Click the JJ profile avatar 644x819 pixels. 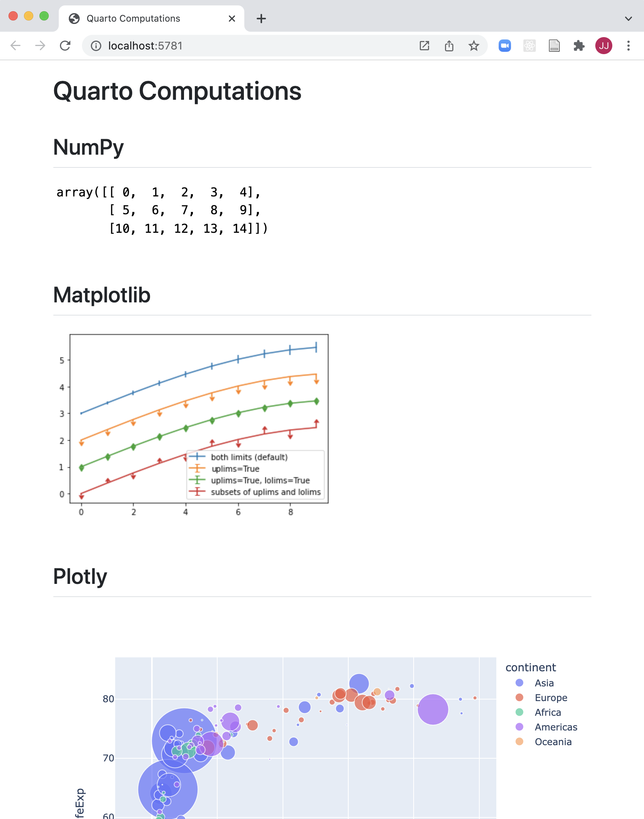[x=604, y=46]
